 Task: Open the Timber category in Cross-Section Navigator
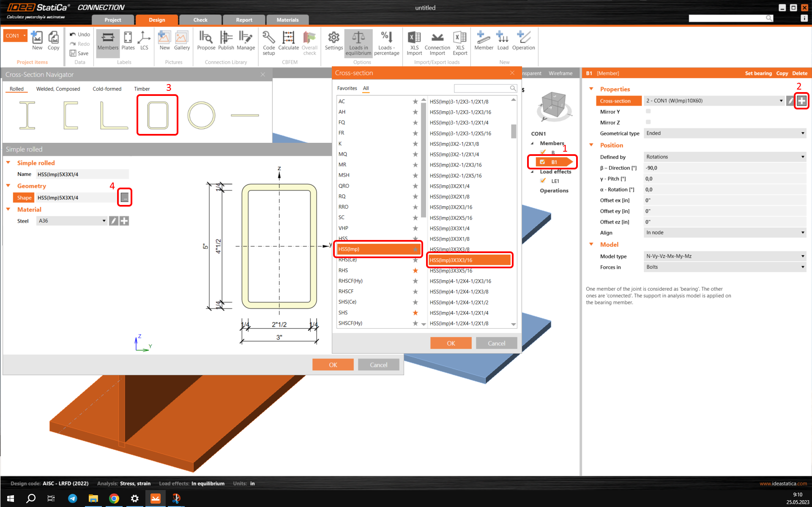point(142,89)
